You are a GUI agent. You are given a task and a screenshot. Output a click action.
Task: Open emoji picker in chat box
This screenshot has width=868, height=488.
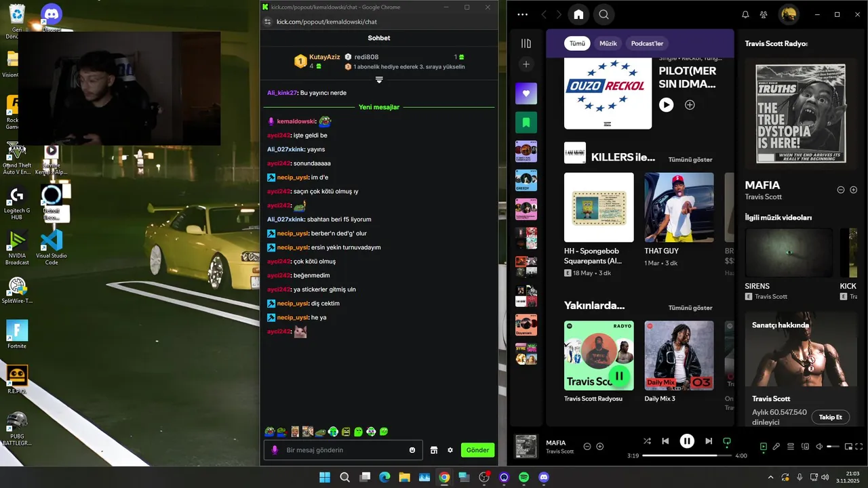click(412, 450)
